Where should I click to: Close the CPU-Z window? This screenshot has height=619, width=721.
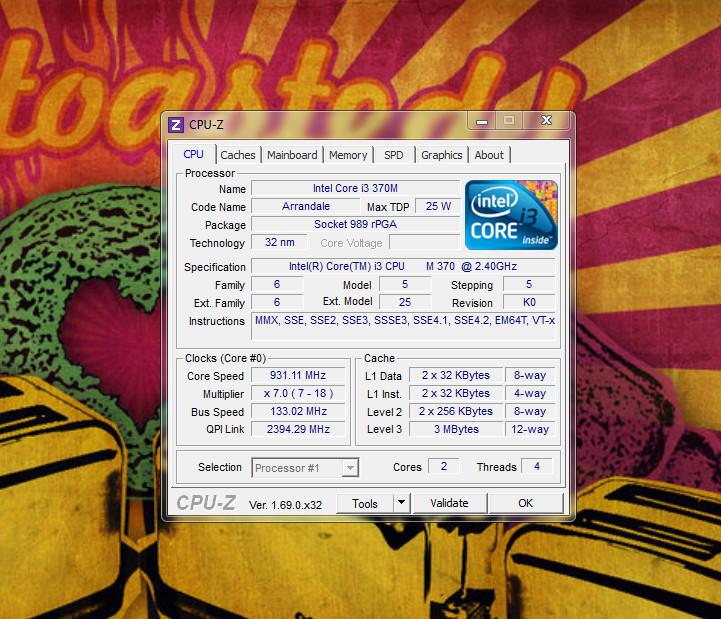[x=546, y=120]
